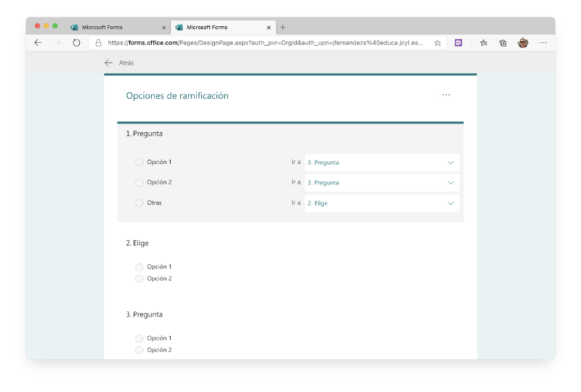Click the browser forward arrow
The width and height of the screenshot is (581, 392).
point(57,43)
